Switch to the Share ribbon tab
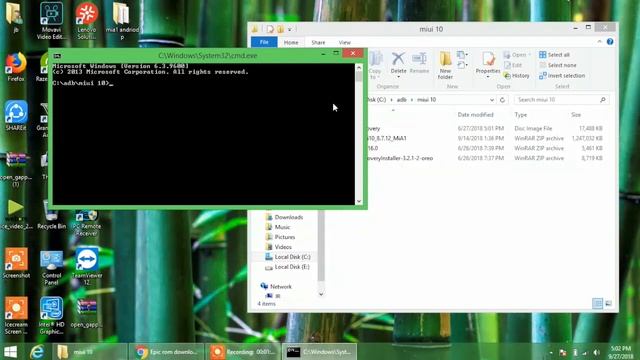640x360 pixels. point(318,42)
